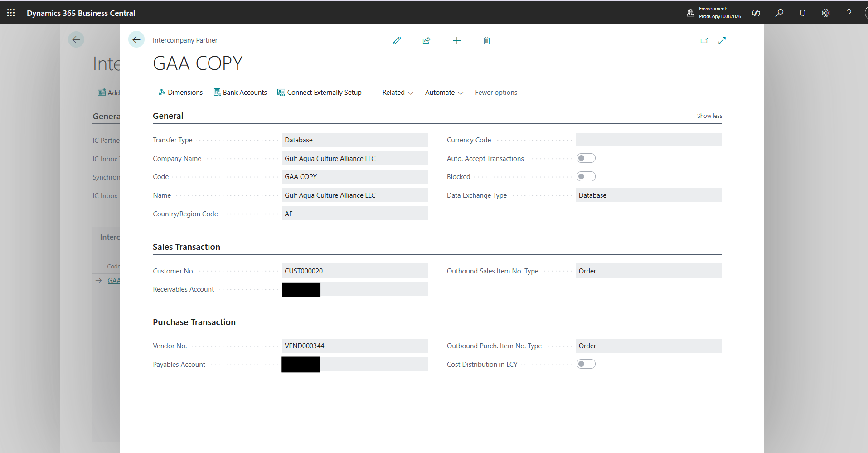
Task: Open the notifications bell
Action: tap(802, 13)
